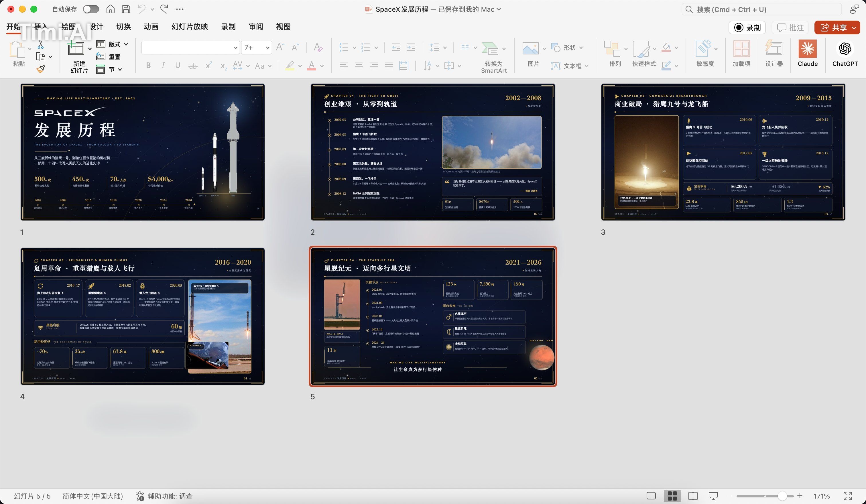Click the Redo arrow icon

click(164, 9)
